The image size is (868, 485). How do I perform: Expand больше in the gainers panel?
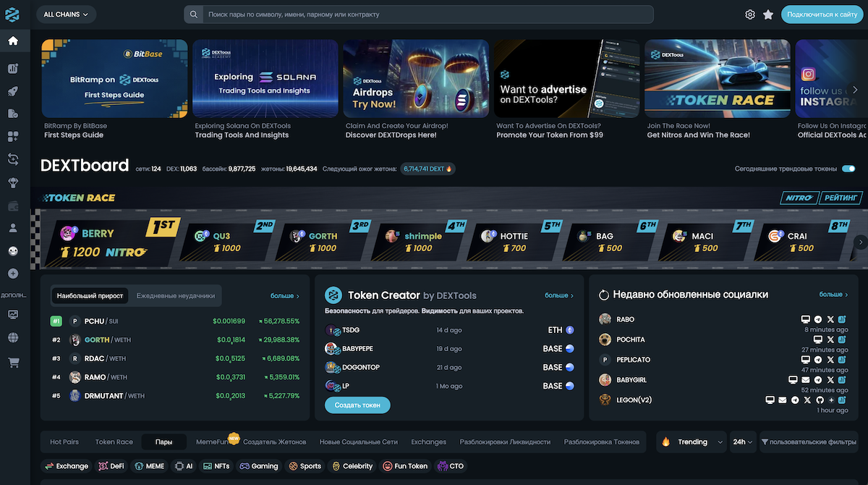tap(285, 296)
